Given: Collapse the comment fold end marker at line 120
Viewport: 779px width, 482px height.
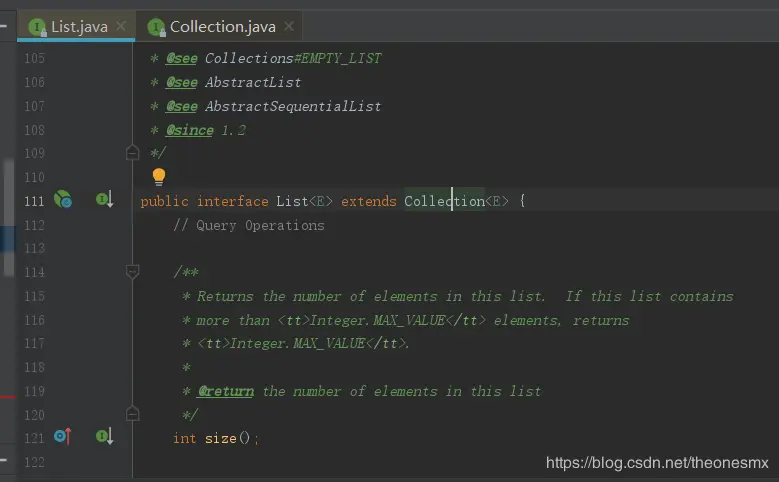Looking at the screenshot, I should pos(133,413).
